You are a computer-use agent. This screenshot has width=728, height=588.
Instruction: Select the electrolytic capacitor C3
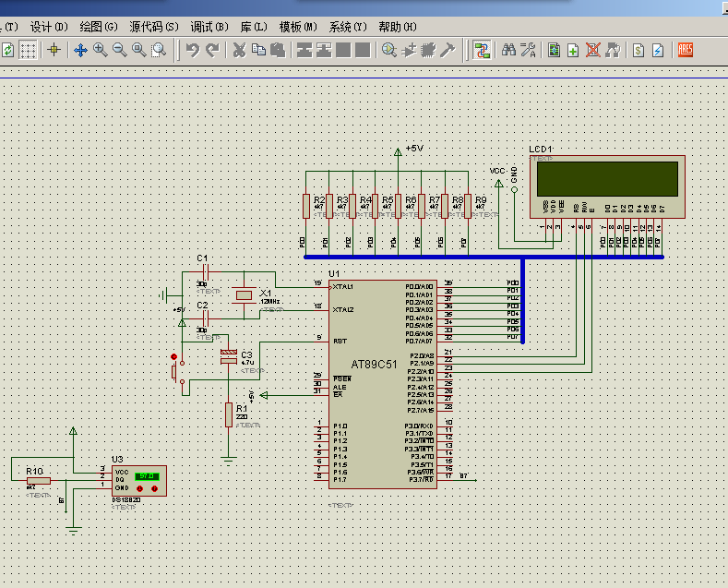[229, 356]
